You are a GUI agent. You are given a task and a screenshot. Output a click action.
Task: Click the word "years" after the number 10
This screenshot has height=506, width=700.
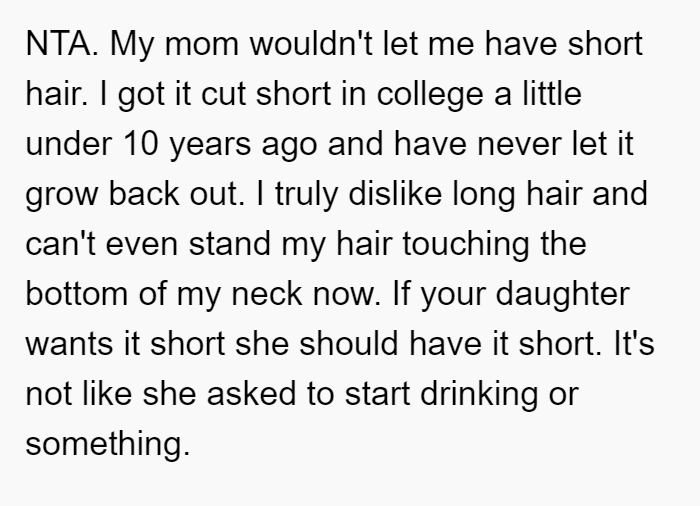pos(210,146)
